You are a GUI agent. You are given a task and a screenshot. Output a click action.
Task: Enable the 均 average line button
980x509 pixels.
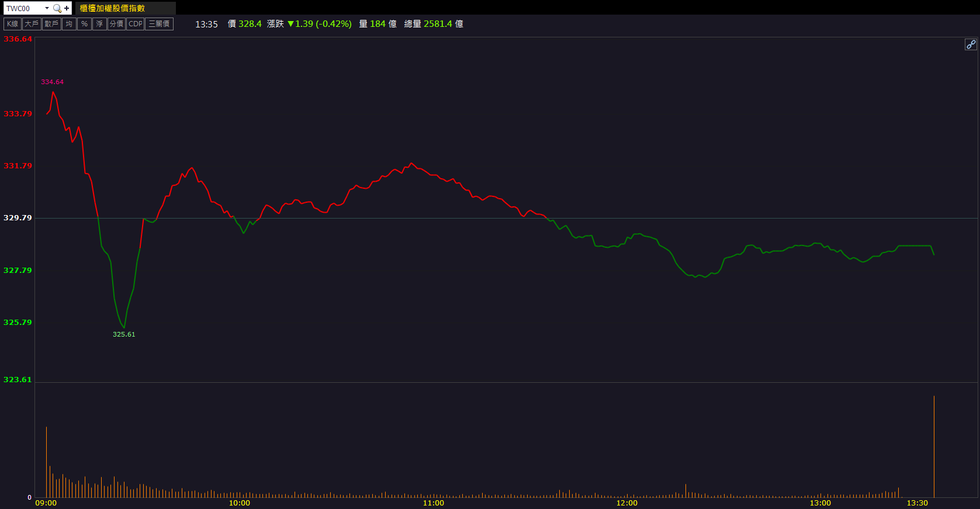(x=69, y=24)
